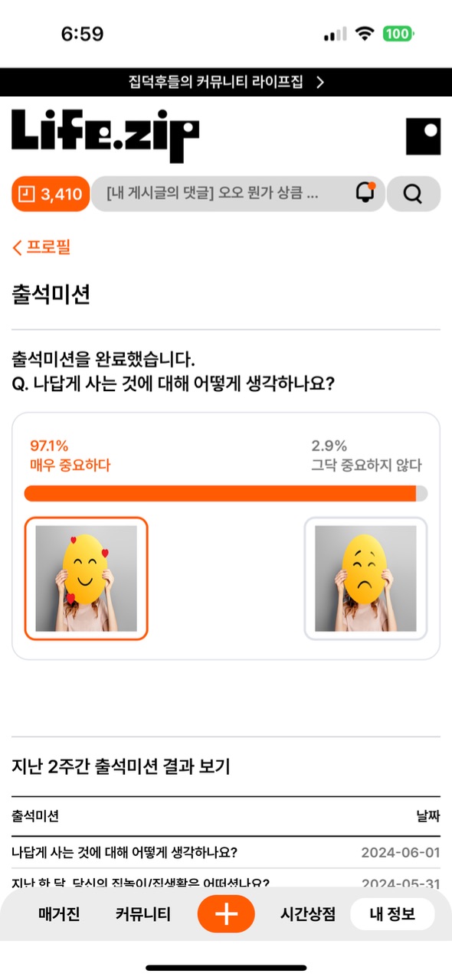Tap the orange plus create button

[226, 914]
